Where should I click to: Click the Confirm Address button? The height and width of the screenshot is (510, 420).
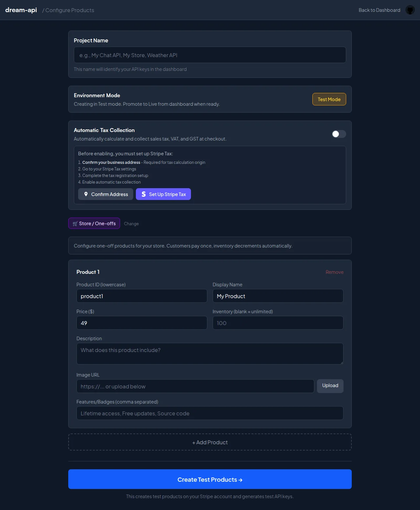pos(105,194)
